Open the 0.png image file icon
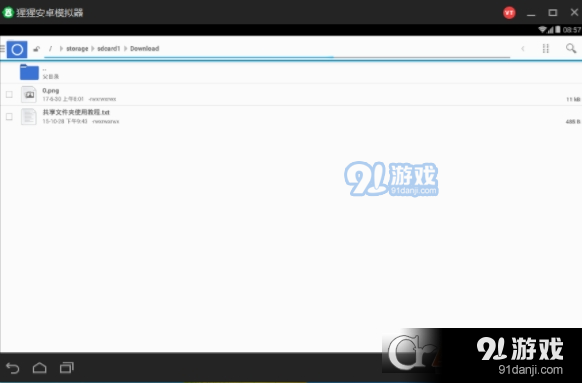Viewport: 582px width, 383px height. click(x=29, y=95)
